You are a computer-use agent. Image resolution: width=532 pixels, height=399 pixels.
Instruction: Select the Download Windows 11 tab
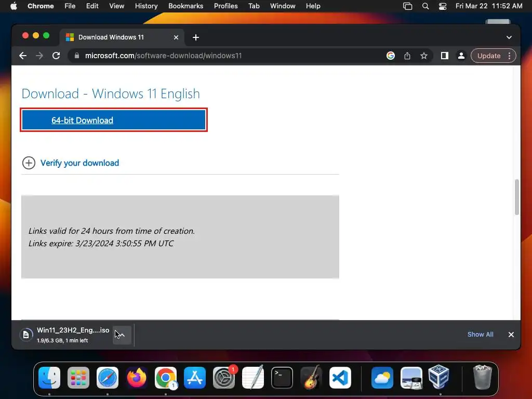(x=122, y=37)
